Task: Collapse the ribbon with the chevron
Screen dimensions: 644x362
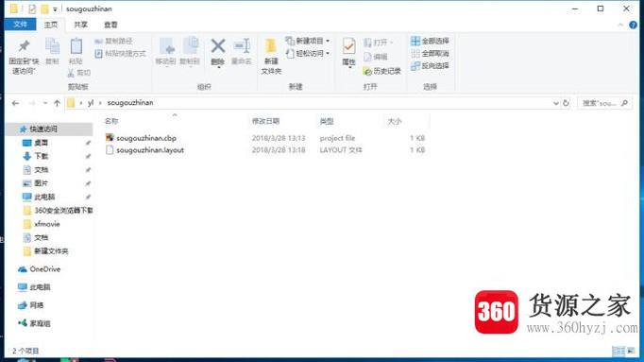Action: pyautogui.click(x=620, y=26)
